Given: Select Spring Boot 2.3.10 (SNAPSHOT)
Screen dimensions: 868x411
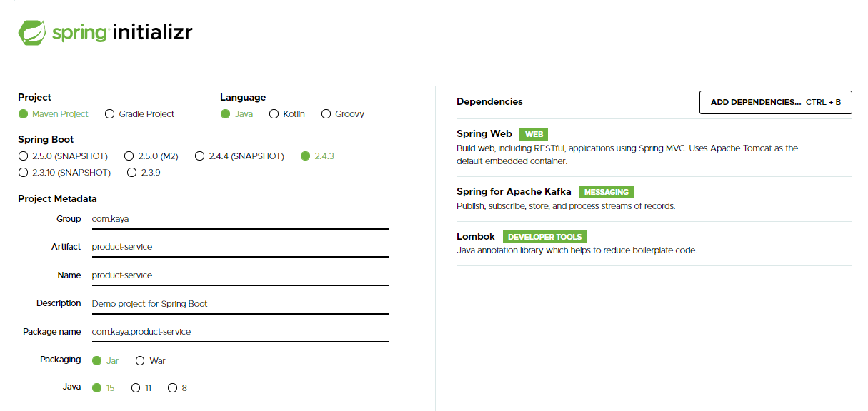Looking at the screenshot, I should tap(65, 173).
